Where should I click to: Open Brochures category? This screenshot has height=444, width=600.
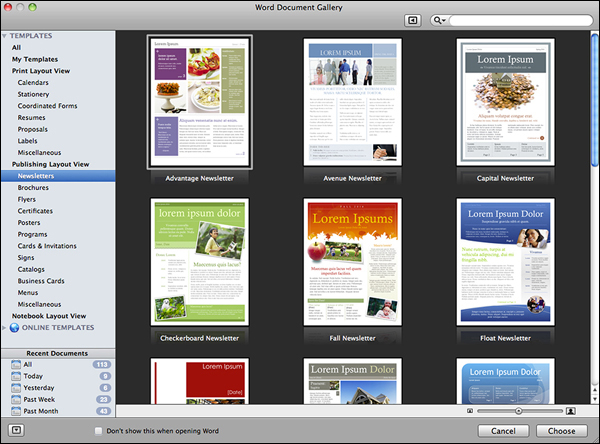[33, 188]
